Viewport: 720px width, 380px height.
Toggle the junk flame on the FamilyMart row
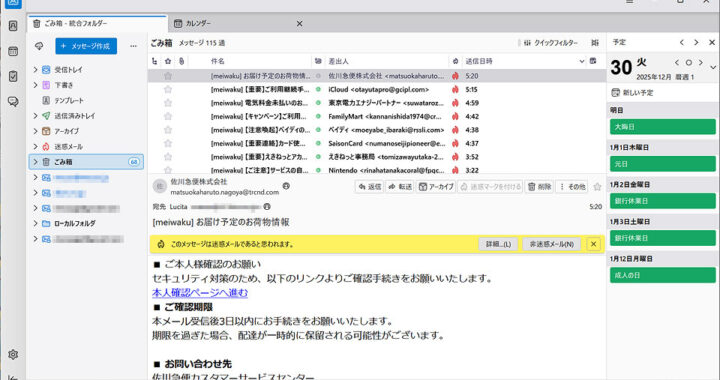pyautogui.click(x=455, y=117)
